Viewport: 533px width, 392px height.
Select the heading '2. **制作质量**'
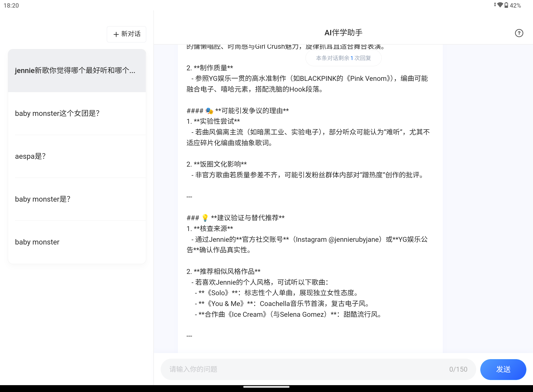tap(210, 68)
